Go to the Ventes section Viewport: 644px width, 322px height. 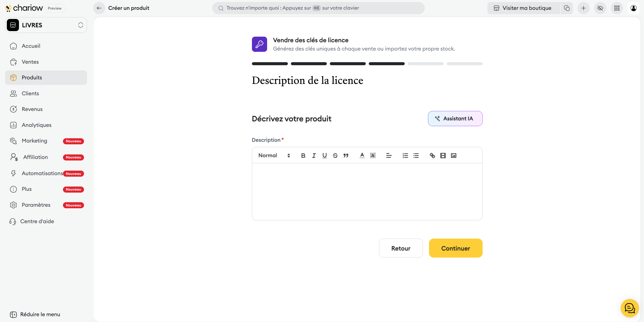pyautogui.click(x=30, y=62)
